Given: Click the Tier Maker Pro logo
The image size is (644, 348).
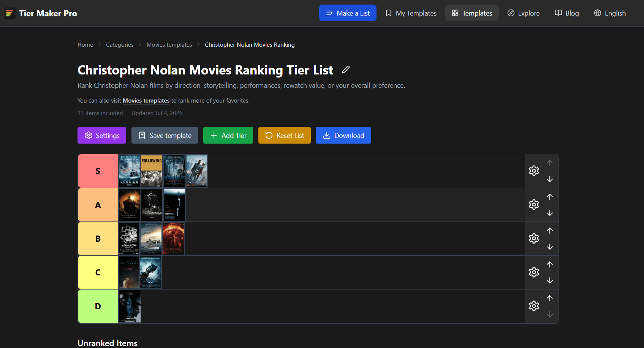Looking at the screenshot, I should tap(41, 13).
